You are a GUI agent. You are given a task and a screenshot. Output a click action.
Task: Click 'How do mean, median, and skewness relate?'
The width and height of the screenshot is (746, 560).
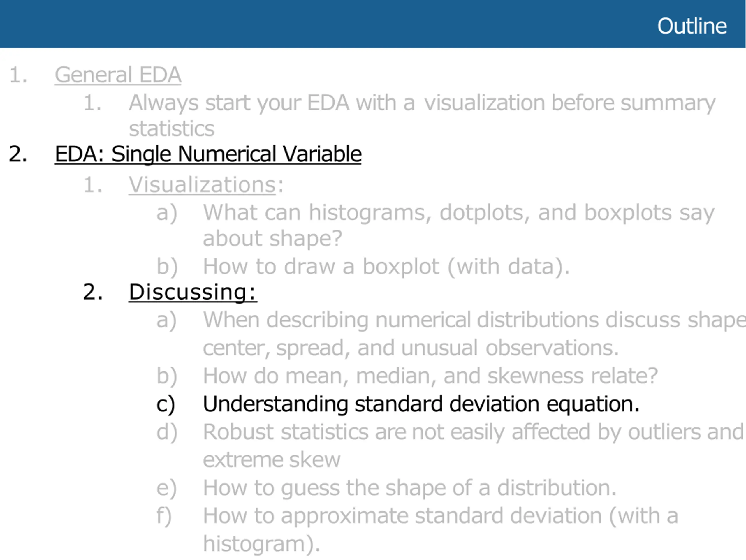430,376
